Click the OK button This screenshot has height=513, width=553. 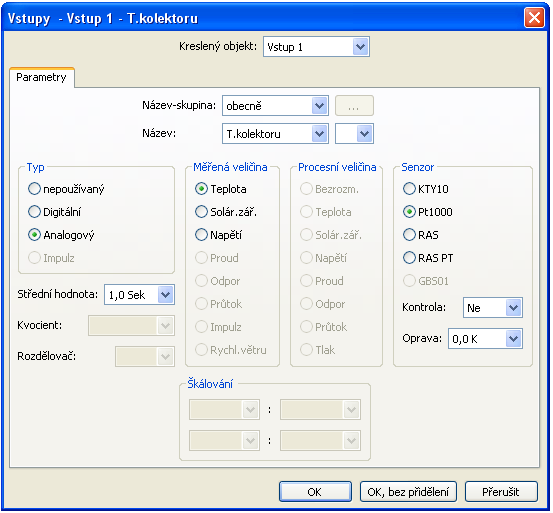click(315, 492)
